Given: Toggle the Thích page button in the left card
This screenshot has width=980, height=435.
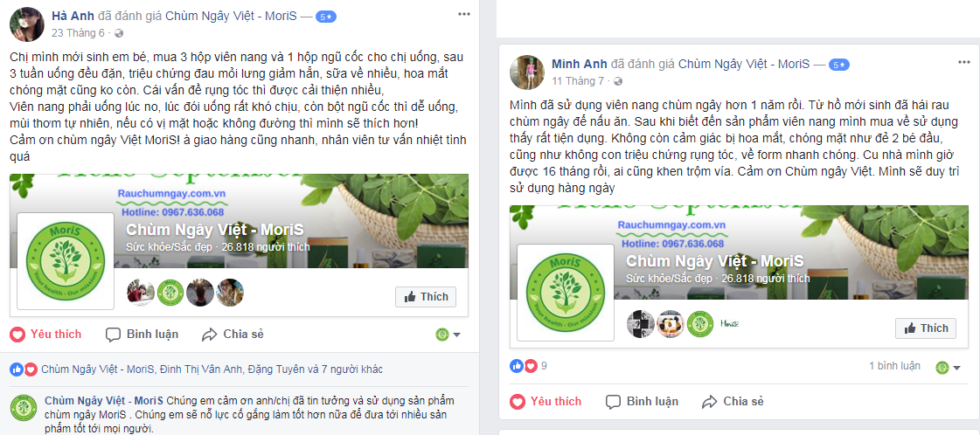Looking at the screenshot, I should (426, 296).
